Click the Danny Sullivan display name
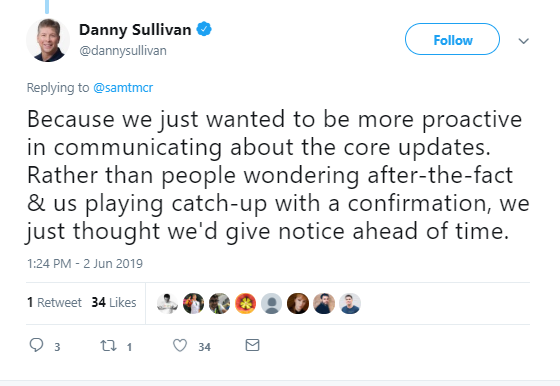 coord(135,30)
